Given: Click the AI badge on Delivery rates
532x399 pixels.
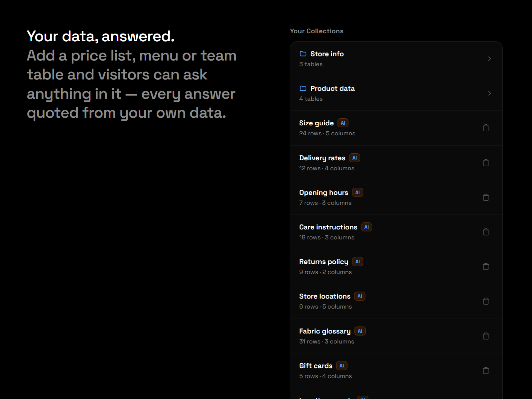Looking at the screenshot, I should [x=354, y=158].
